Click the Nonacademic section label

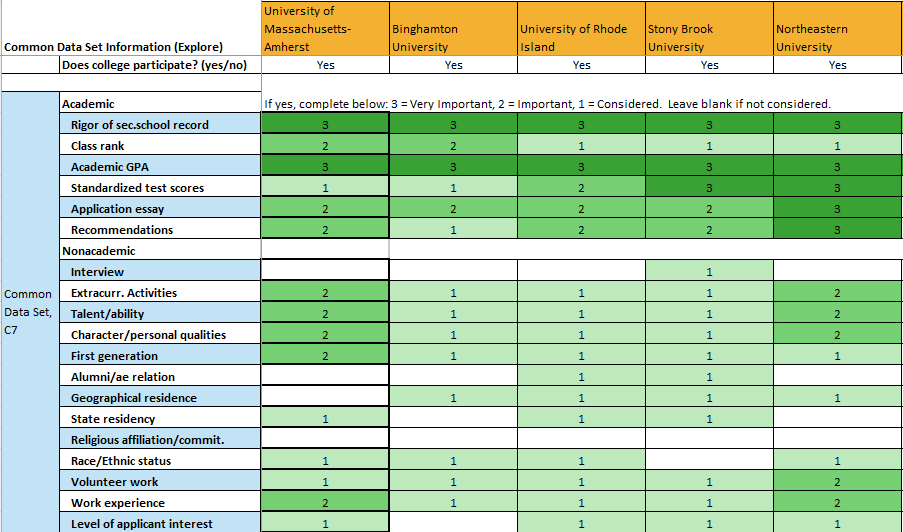click(160, 250)
